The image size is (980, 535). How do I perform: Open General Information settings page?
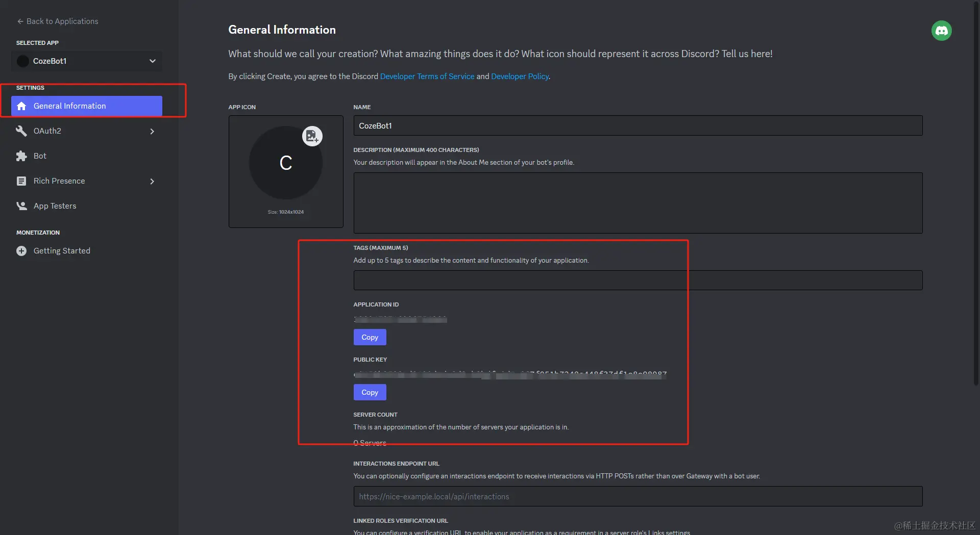(x=87, y=106)
